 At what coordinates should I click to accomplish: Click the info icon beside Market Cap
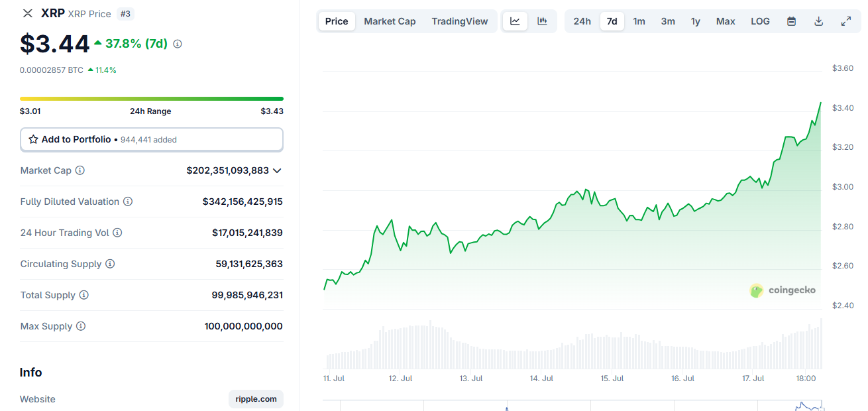pos(80,170)
